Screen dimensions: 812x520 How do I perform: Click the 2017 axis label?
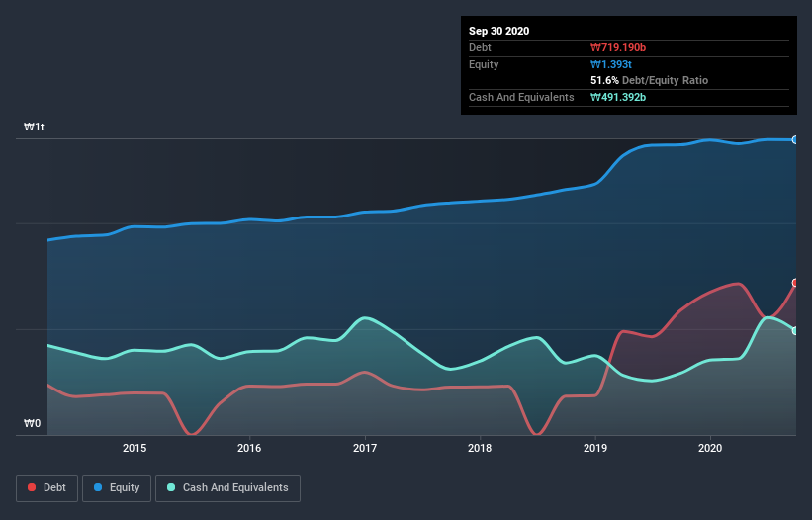point(365,448)
